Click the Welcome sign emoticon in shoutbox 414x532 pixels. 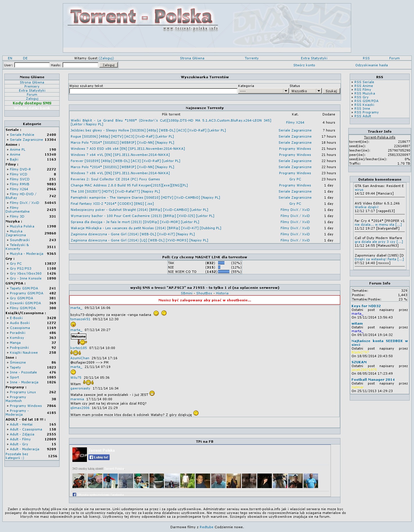(x=79, y=339)
